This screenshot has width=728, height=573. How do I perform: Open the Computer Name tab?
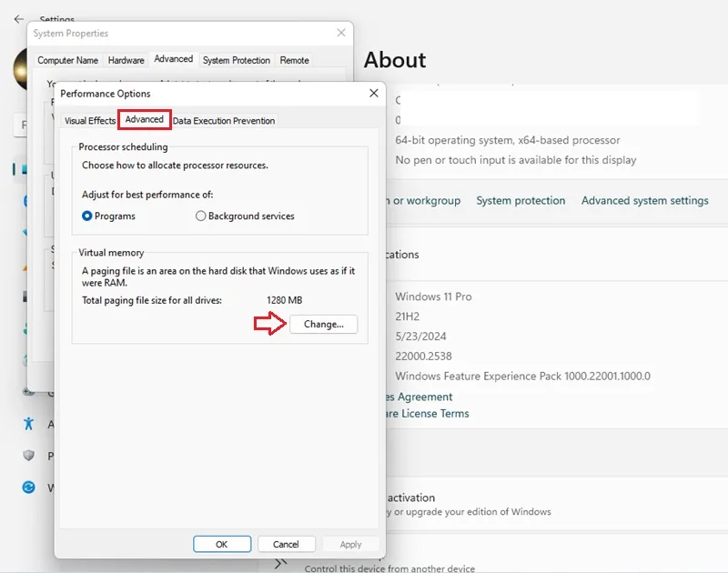(x=67, y=60)
